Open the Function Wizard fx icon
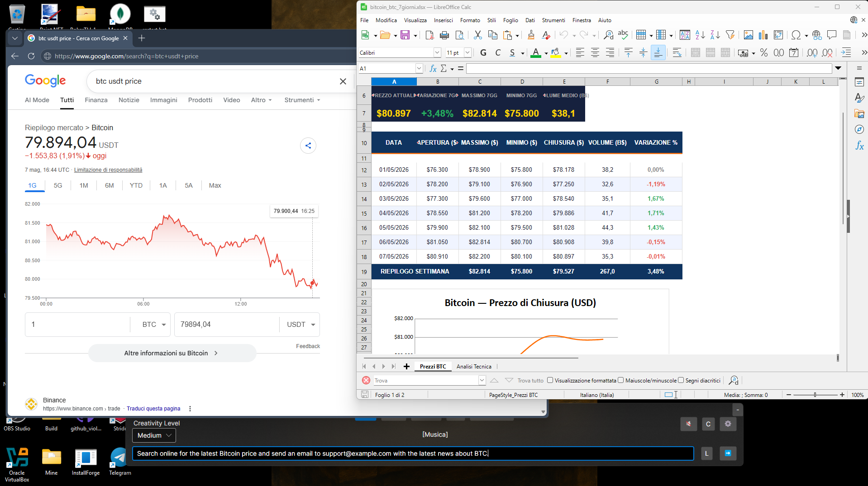 point(433,68)
